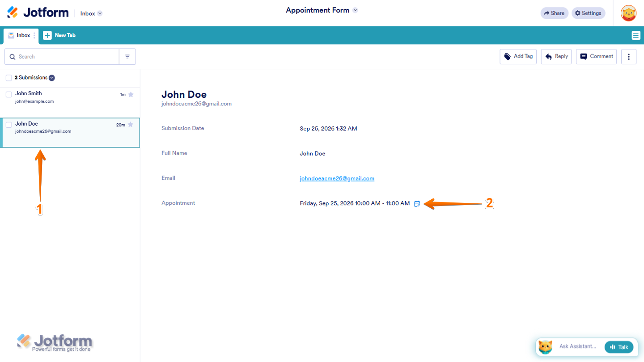The width and height of the screenshot is (644, 362).
Task: Start a Talk session with the assistant
Action: [x=619, y=347]
